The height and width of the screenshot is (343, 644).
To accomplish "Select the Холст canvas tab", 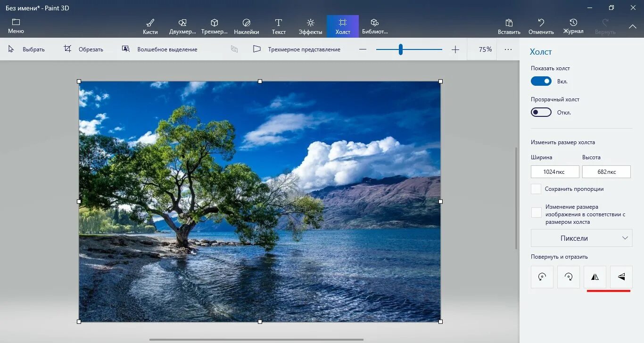I will [x=343, y=26].
